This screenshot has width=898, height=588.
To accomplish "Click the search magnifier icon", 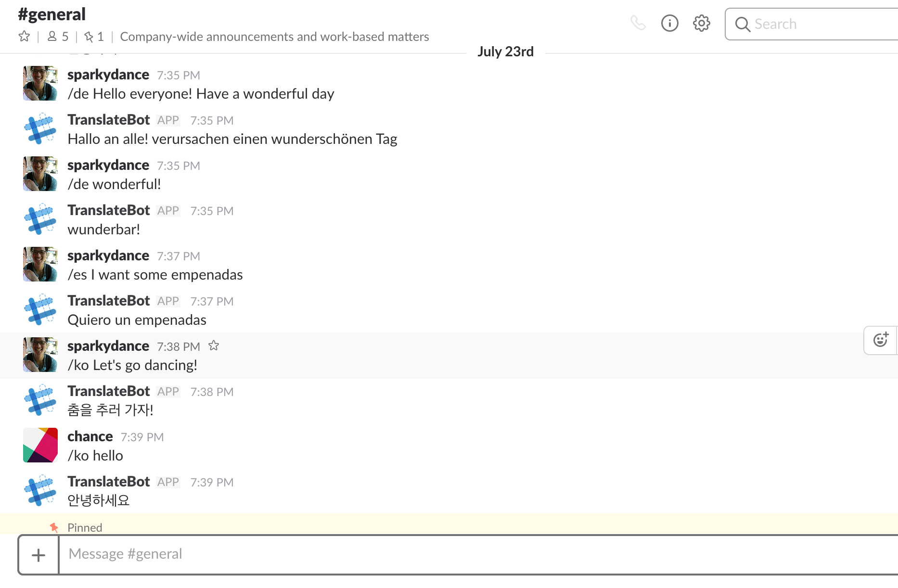I will pyautogui.click(x=743, y=24).
